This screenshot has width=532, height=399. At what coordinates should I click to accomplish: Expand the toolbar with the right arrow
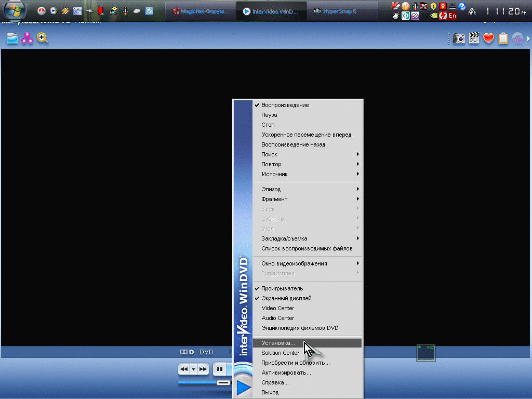pos(528,38)
